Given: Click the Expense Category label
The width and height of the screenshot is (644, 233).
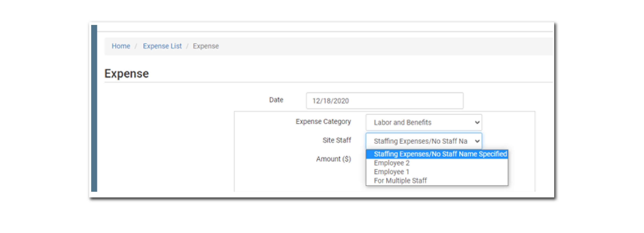Looking at the screenshot, I should coord(323,122).
